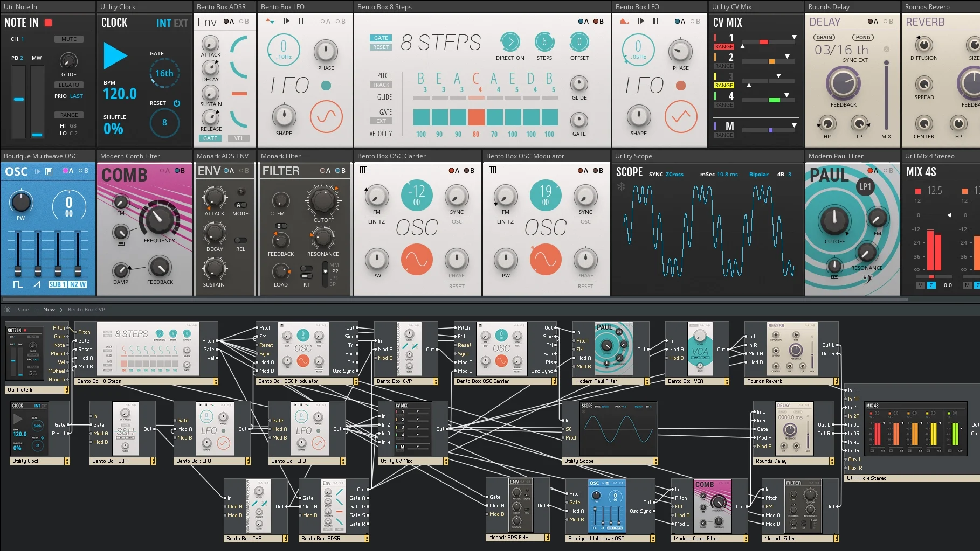
Task: Click the 8 Steps direction arrow icon
Action: pyautogui.click(x=509, y=42)
